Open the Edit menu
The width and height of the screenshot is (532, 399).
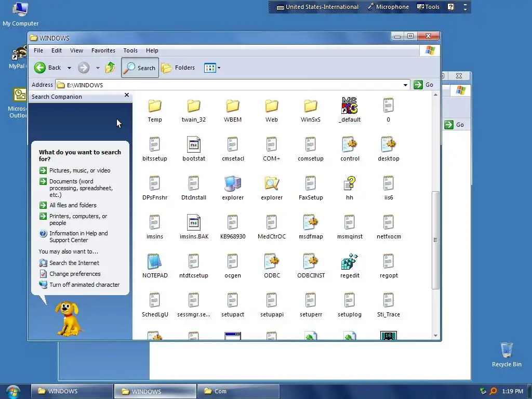[x=56, y=50]
